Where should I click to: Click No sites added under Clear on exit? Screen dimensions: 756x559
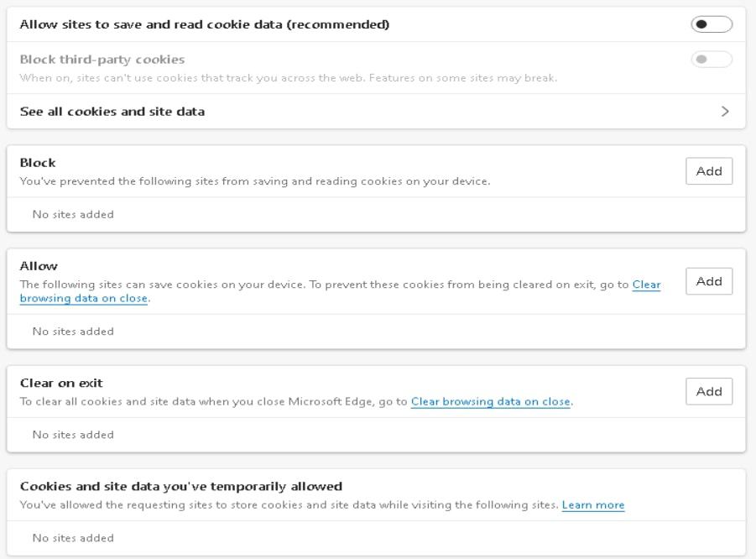[73, 435]
